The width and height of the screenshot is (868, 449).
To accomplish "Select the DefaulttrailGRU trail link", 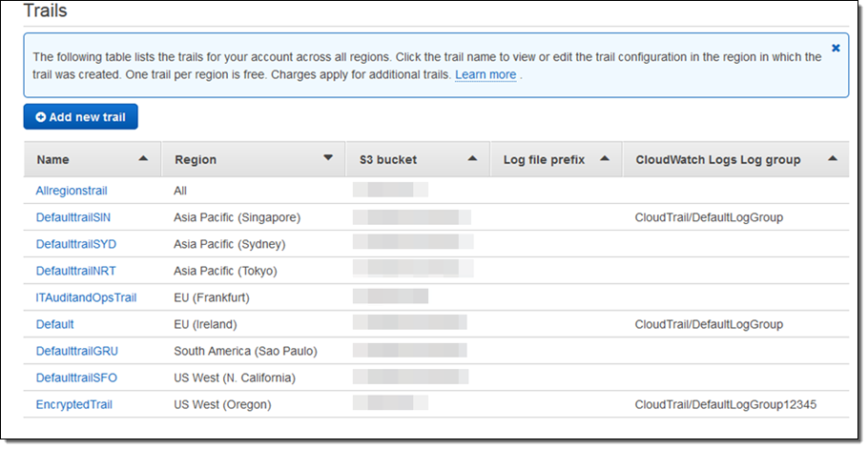I will 74,351.
